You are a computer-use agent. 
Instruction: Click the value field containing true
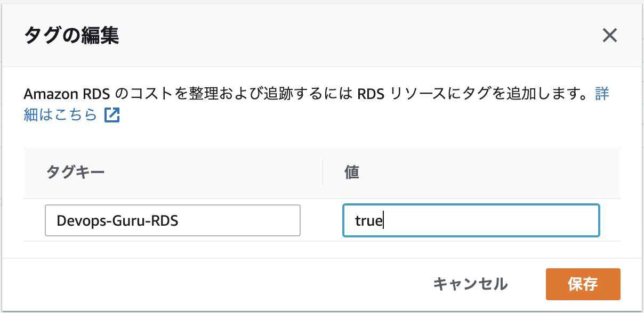471,220
